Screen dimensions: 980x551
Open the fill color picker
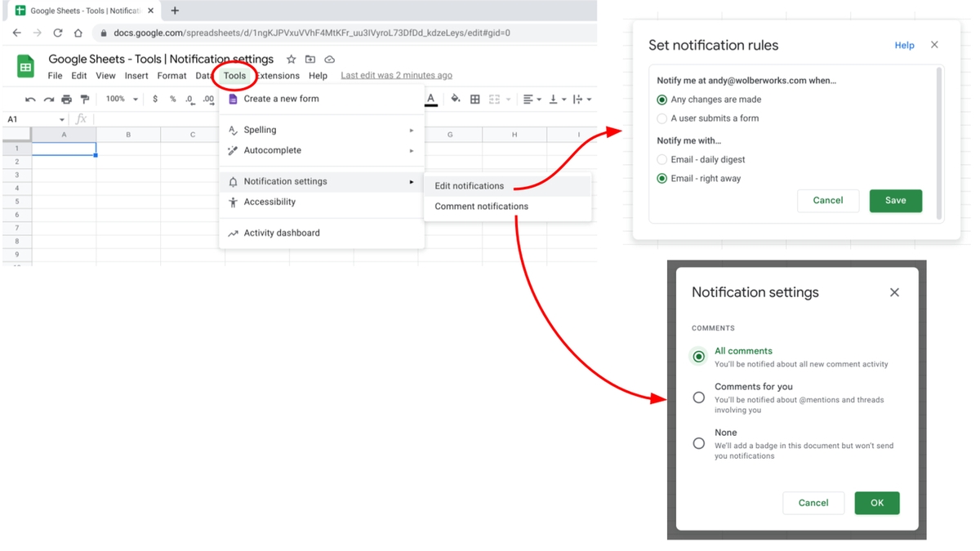[x=455, y=98]
